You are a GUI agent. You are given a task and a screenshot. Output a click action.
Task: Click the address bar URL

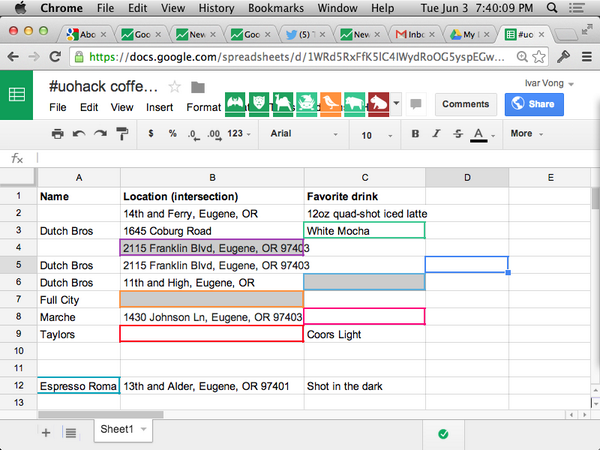(x=297, y=57)
